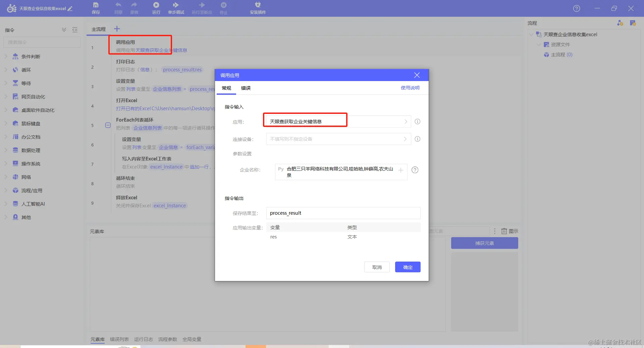Viewport: 644px width, 348px height.
Task: Run the flow with 运行
Action: (156, 8)
